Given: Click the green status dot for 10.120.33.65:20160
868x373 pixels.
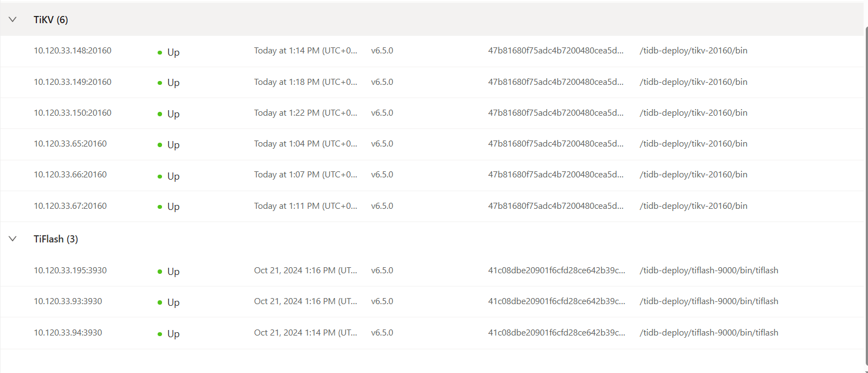Looking at the screenshot, I should [160, 145].
